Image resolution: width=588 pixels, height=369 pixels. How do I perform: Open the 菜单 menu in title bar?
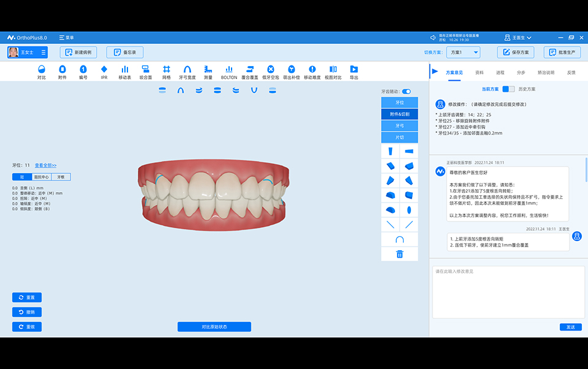[x=66, y=37]
